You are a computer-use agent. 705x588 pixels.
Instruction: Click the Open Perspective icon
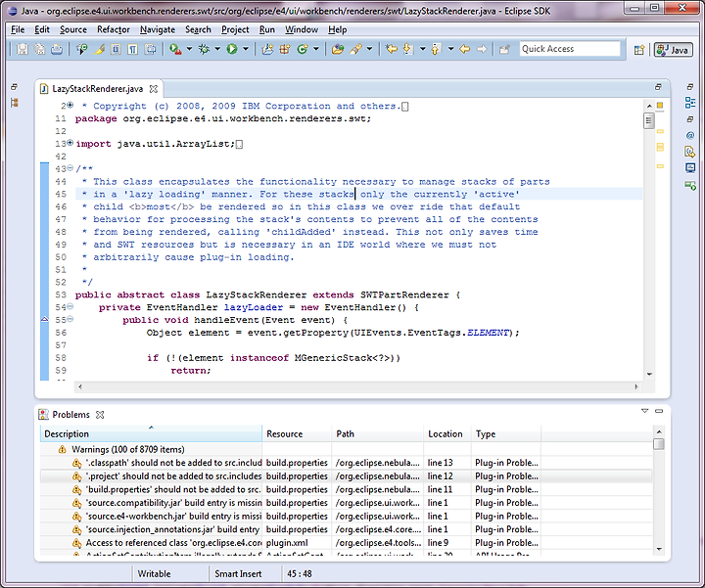tap(639, 50)
